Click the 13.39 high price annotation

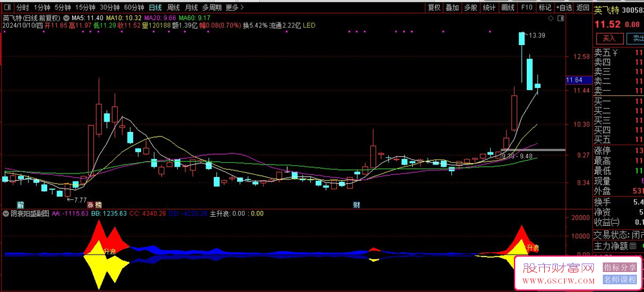[537, 35]
